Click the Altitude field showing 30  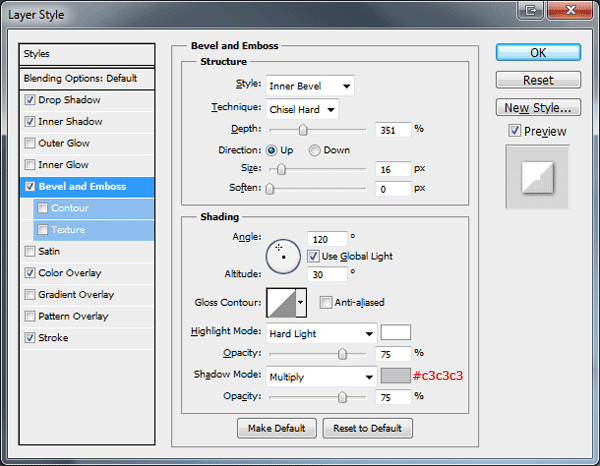pos(328,274)
